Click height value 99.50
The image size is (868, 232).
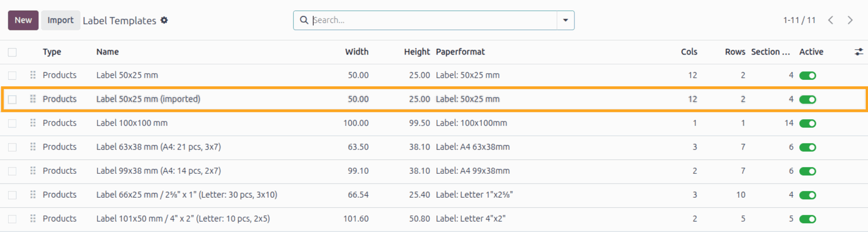point(420,123)
